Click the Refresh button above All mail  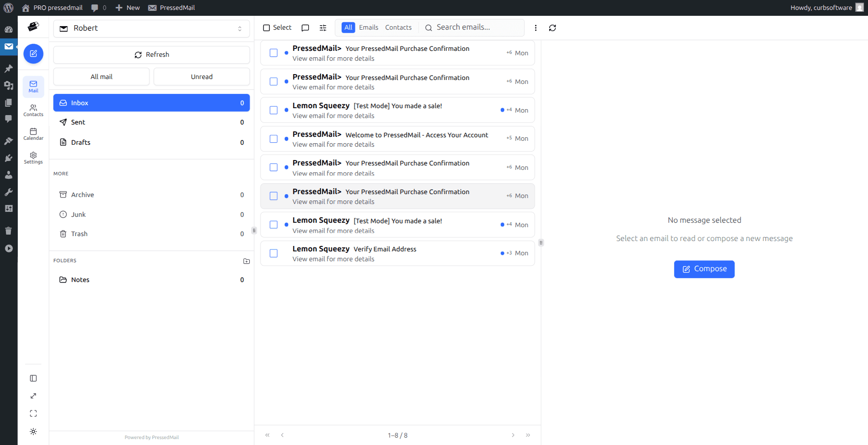point(151,54)
